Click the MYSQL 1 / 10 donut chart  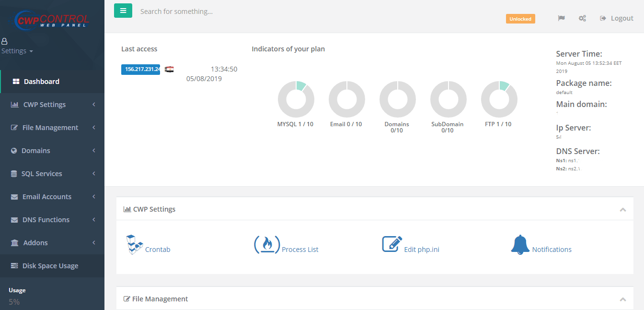(296, 99)
